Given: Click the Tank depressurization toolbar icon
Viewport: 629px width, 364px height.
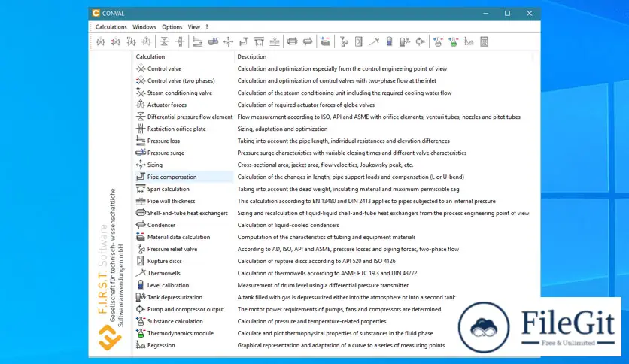Looking at the screenshot, I should point(405,41).
